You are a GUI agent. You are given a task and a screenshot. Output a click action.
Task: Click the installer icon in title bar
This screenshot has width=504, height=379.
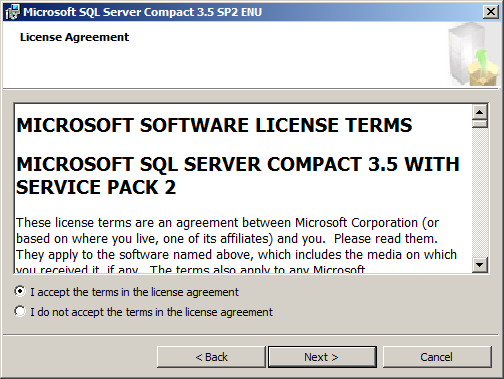point(13,12)
